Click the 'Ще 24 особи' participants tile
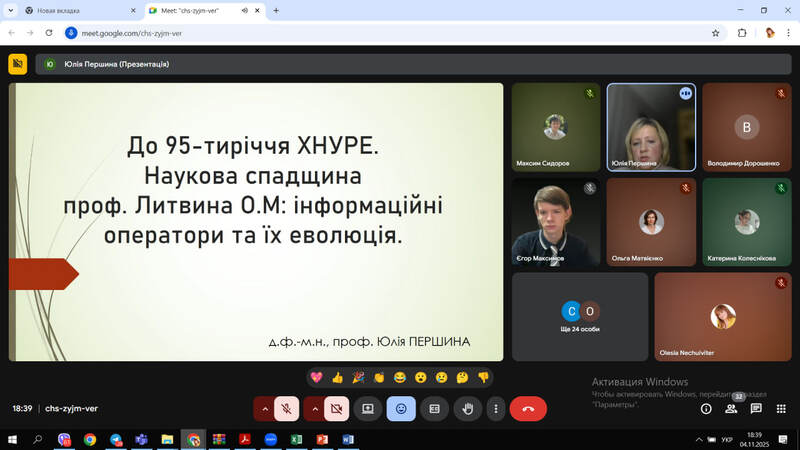The height and width of the screenshot is (450, 800). click(580, 316)
